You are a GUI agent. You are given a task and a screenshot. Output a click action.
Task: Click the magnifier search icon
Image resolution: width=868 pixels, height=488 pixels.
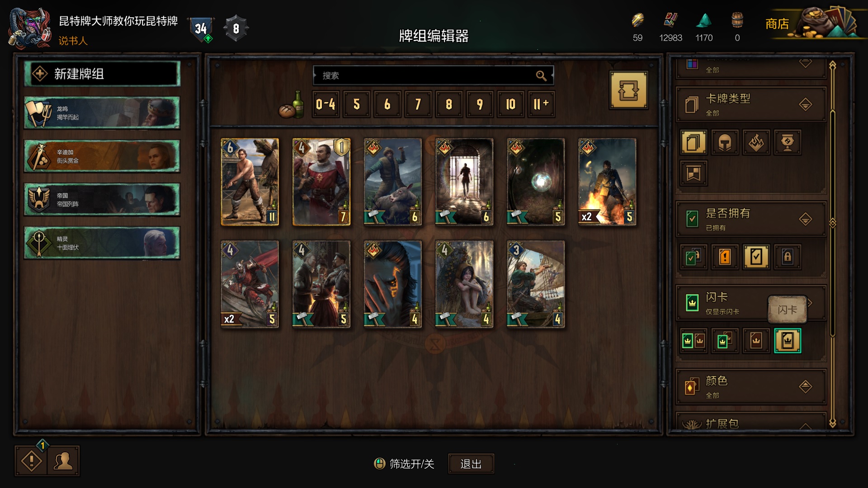point(541,76)
